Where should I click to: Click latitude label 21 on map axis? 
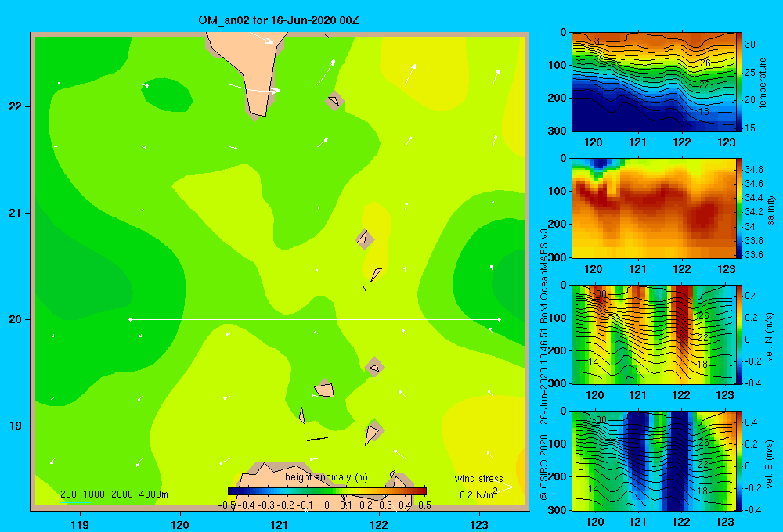click(16, 213)
